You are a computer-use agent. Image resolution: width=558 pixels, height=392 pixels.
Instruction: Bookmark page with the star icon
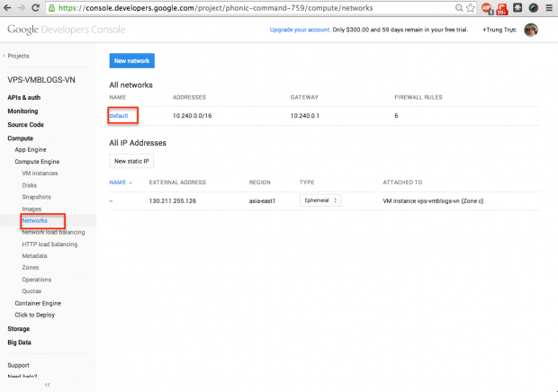click(x=471, y=8)
